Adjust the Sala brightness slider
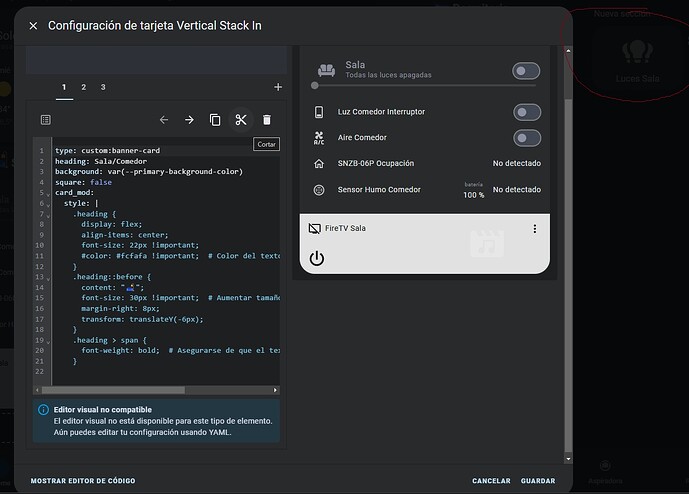Screen dimensions: 689x494 [424, 86]
